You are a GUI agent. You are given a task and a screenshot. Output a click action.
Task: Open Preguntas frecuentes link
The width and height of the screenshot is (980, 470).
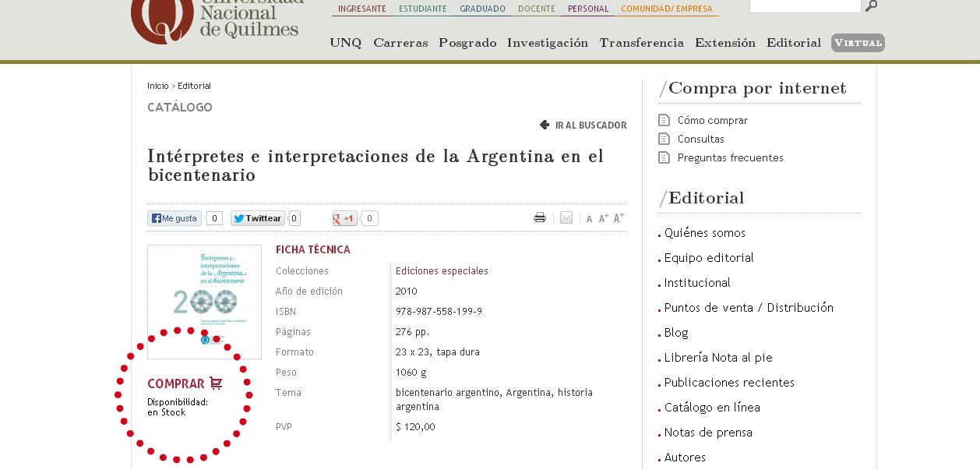click(731, 157)
